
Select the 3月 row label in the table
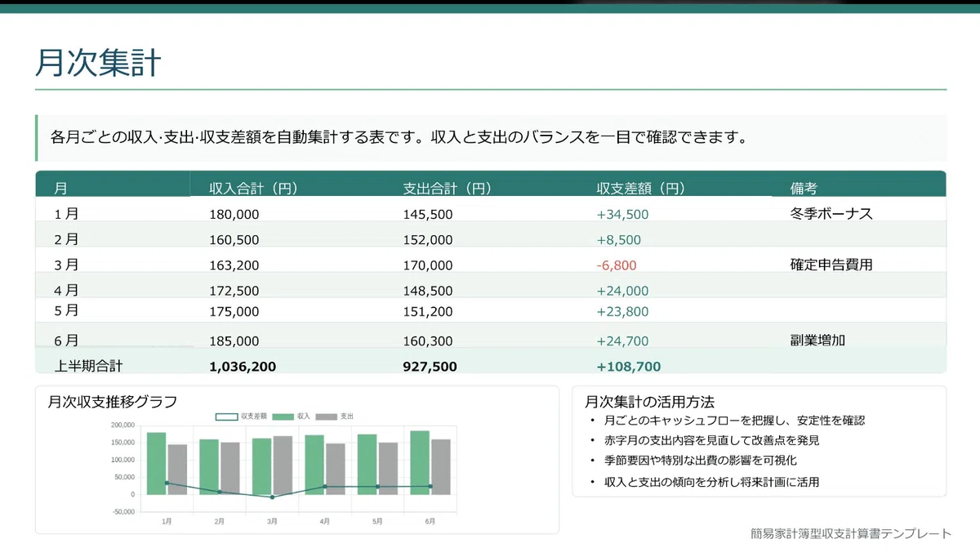pyautogui.click(x=66, y=265)
